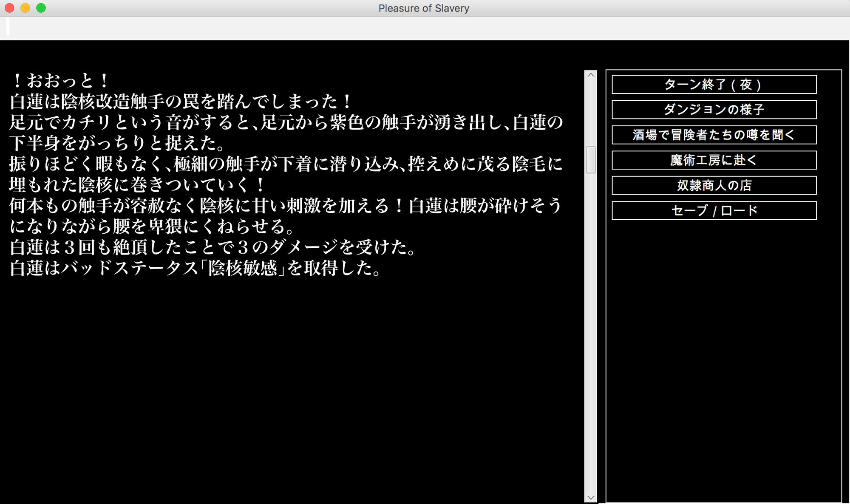
Task: Click the empty gray toolbar strip
Action: pos(425,28)
